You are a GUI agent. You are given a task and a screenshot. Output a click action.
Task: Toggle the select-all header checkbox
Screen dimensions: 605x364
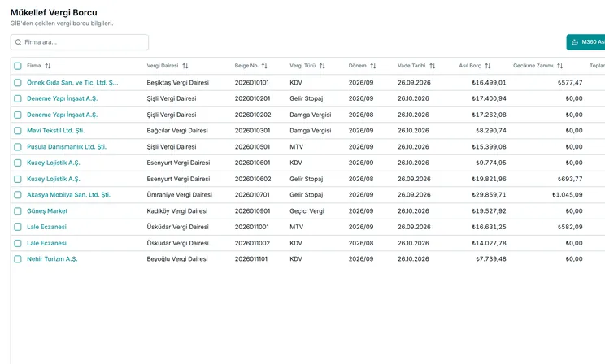click(18, 66)
